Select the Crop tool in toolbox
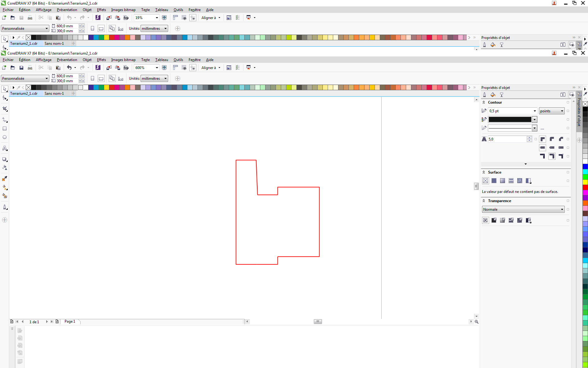This screenshot has height=368, width=588. (5, 109)
